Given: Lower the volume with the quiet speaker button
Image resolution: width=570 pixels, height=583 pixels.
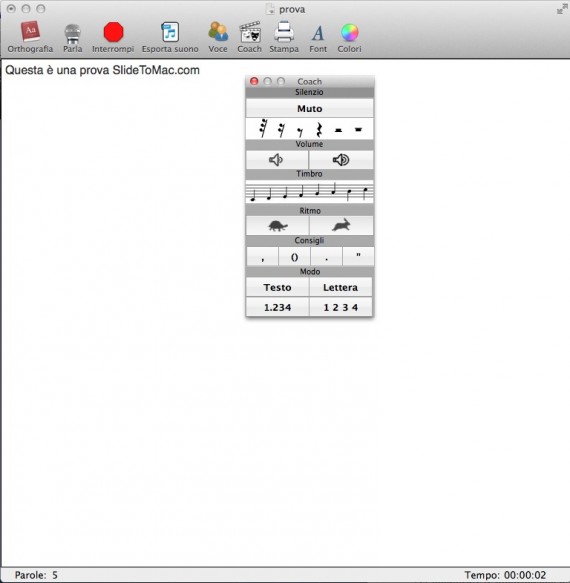Looking at the screenshot, I should [x=277, y=160].
